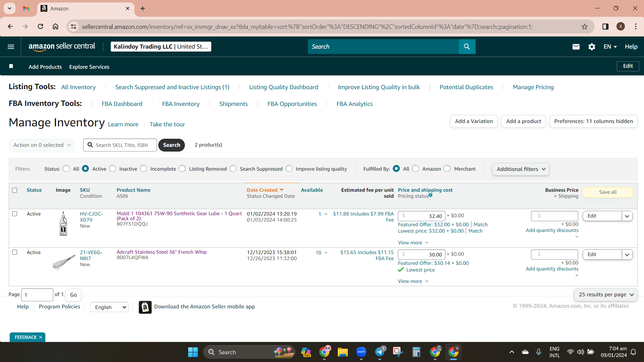Click Add a product button
The height and width of the screenshot is (362, 644).
pos(524,121)
